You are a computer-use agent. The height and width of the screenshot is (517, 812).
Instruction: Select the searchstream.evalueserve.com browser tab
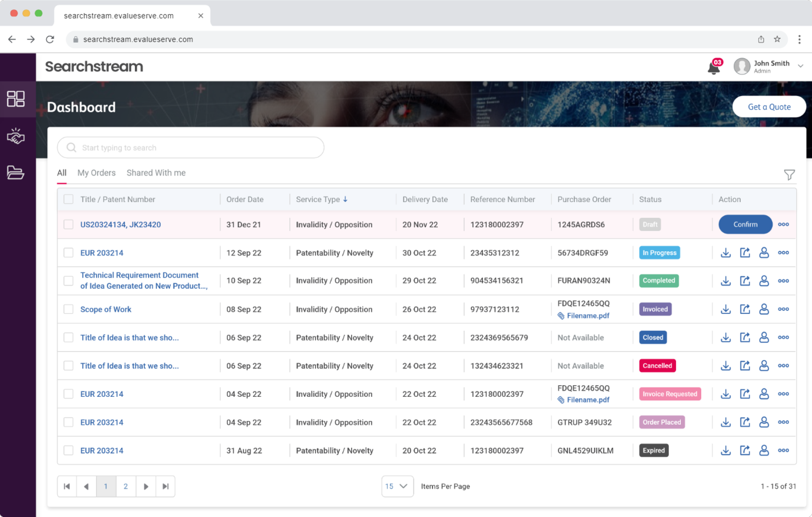[x=132, y=15]
